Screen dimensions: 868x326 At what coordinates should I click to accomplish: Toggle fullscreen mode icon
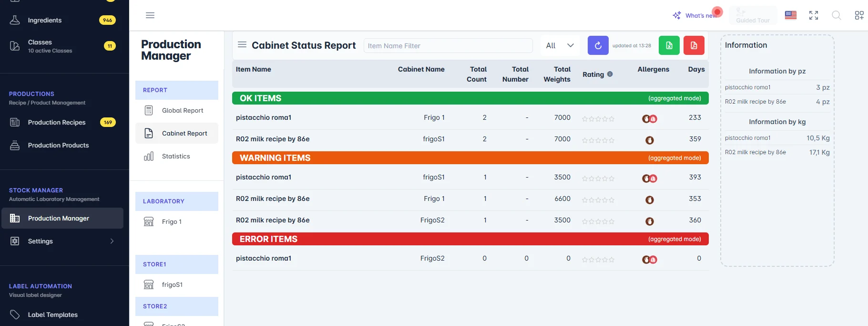[814, 15]
